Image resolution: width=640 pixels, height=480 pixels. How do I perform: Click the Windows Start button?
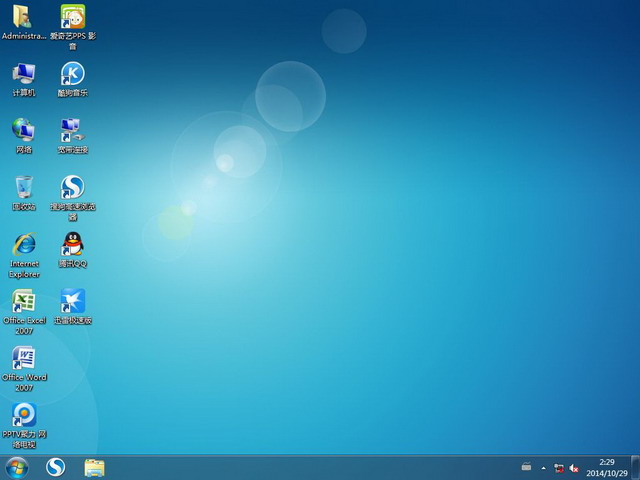(17, 468)
